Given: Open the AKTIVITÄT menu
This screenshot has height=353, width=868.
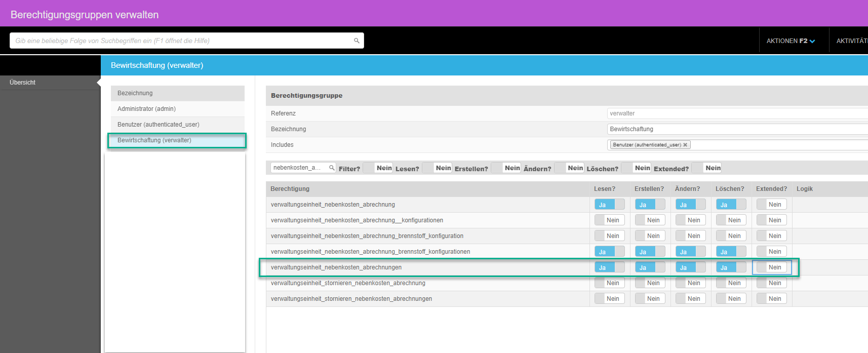Looking at the screenshot, I should point(851,41).
